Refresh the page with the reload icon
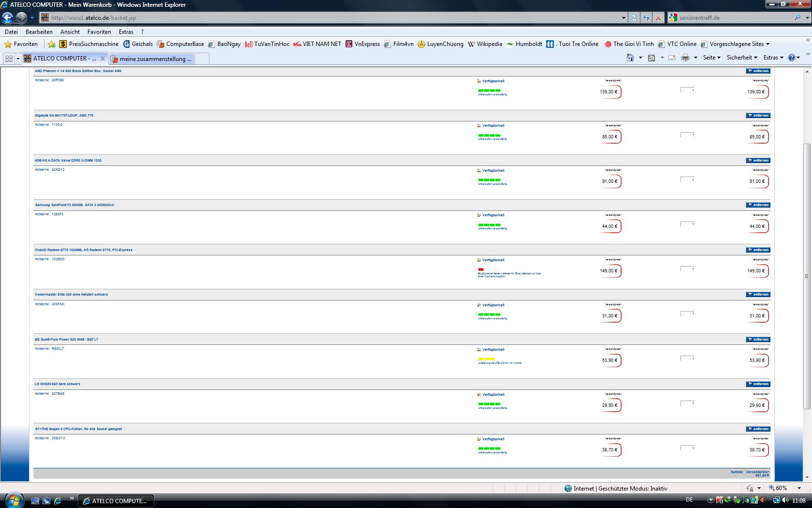 point(646,18)
